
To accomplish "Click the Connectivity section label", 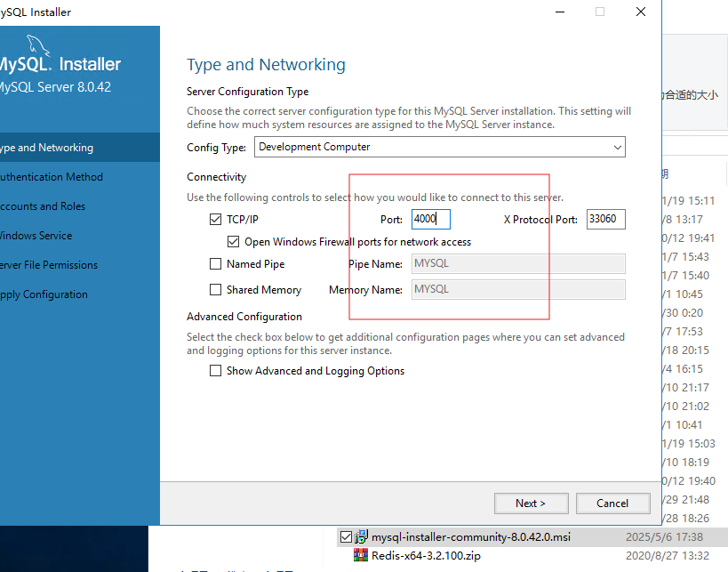I will [x=216, y=177].
